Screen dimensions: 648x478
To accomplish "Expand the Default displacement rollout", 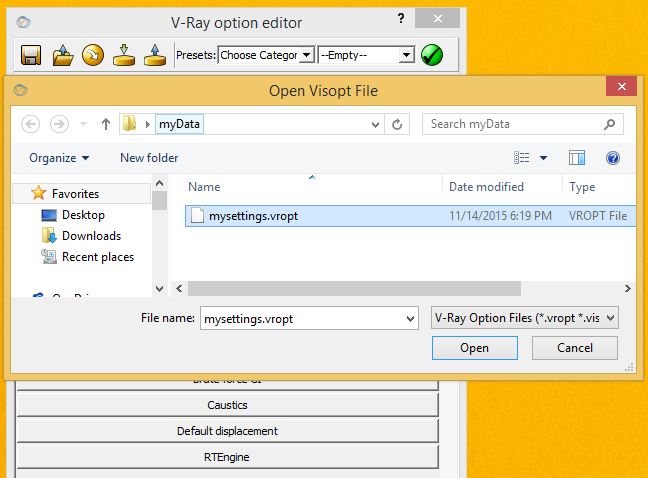I will [227, 431].
